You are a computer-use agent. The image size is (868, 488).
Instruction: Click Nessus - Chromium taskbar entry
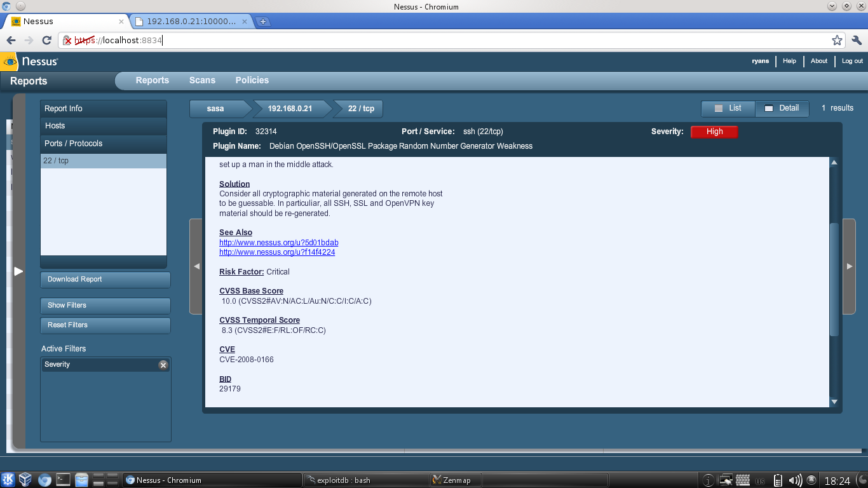212,480
